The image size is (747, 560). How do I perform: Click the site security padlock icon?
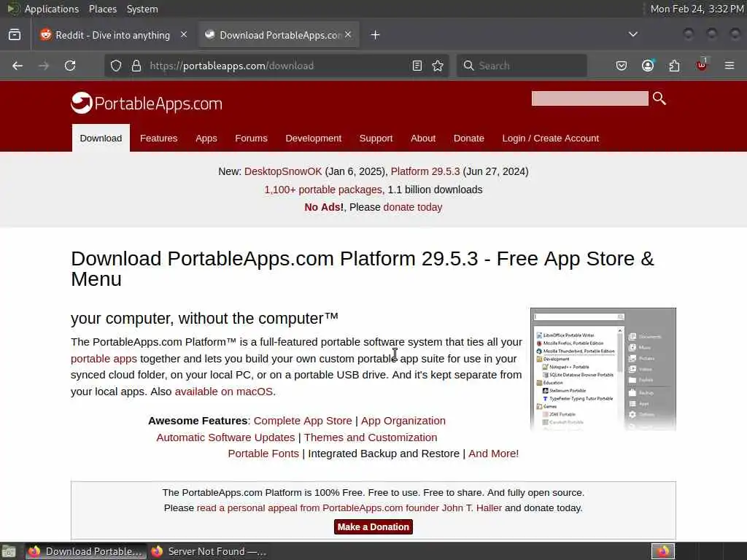point(136,66)
